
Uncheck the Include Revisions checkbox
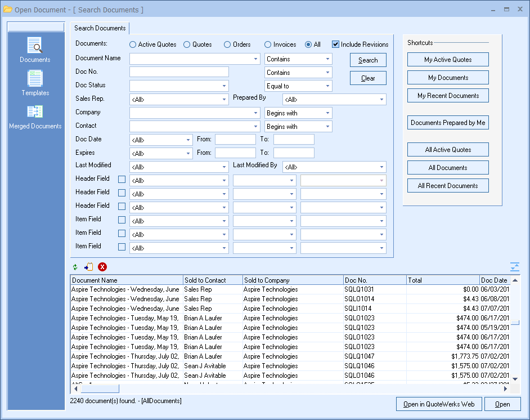pyautogui.click(x=336, y=44)
